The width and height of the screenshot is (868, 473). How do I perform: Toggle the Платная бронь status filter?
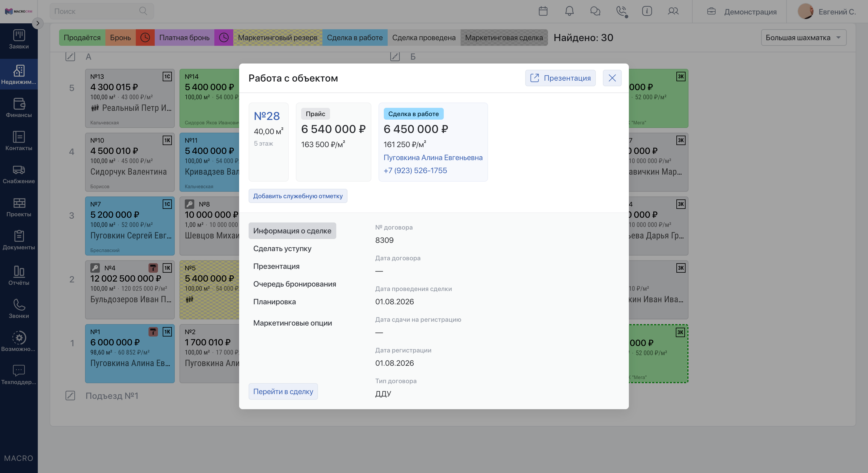[184, 38]
